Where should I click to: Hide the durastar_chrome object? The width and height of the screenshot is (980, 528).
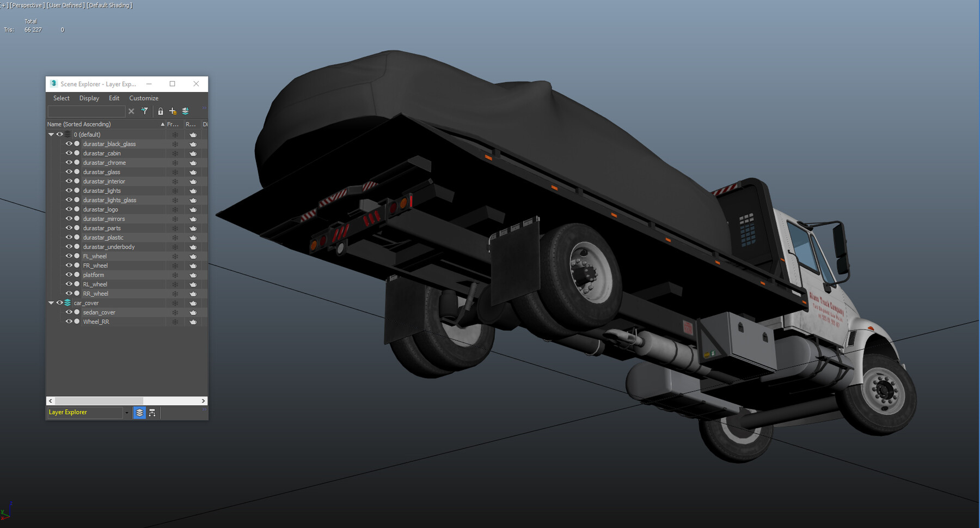click(x=69, y=162)
